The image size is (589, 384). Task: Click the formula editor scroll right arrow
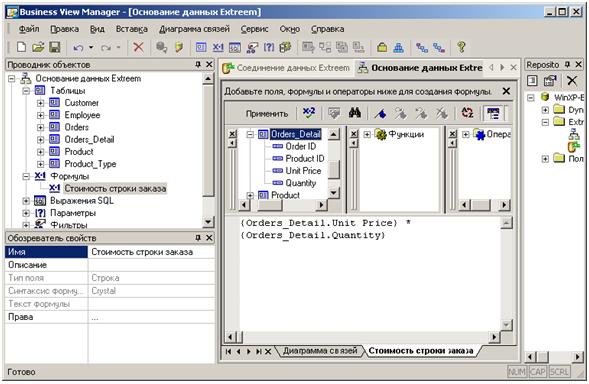point(495,337)
